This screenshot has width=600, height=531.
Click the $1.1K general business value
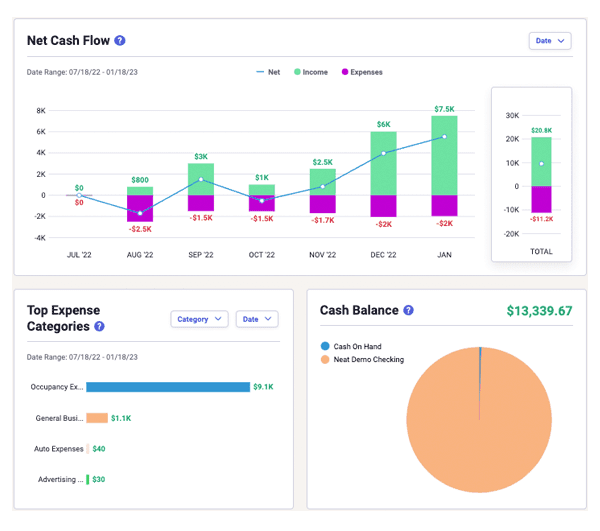coord(121,418)
